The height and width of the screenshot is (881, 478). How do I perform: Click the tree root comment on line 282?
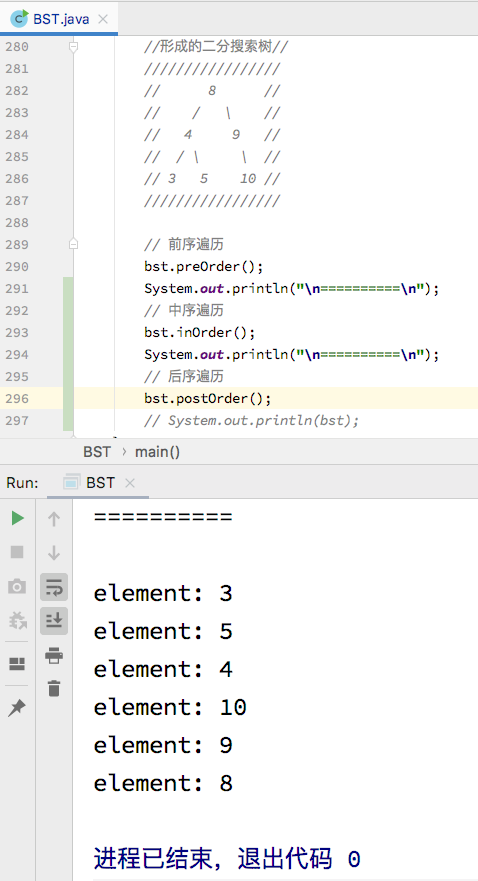click(x=212, y=90)
